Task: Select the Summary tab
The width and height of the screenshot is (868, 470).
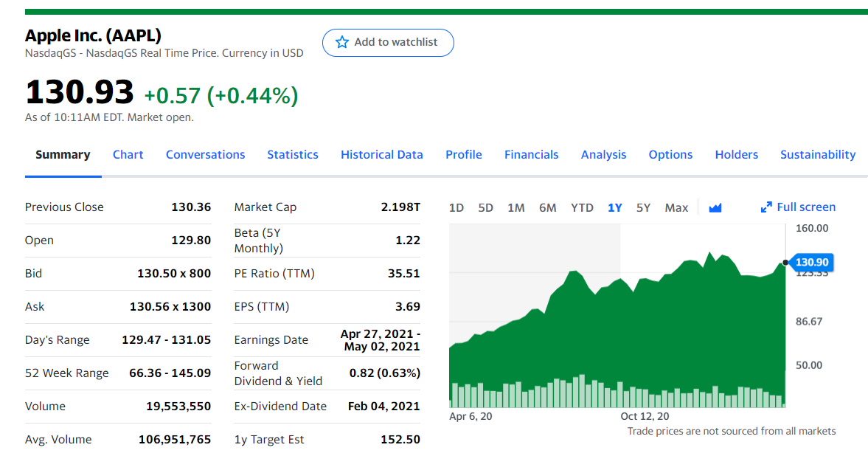Action: point(63,154)
